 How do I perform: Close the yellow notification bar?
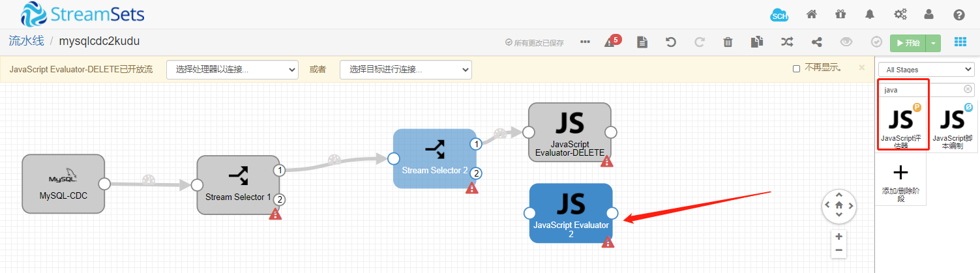tap(861, 67)
